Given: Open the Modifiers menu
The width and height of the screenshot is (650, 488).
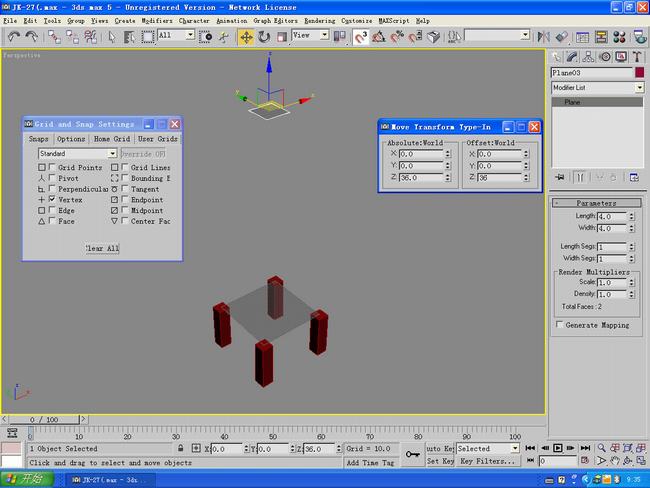Looking at the screenshot, I should (157, 21).
